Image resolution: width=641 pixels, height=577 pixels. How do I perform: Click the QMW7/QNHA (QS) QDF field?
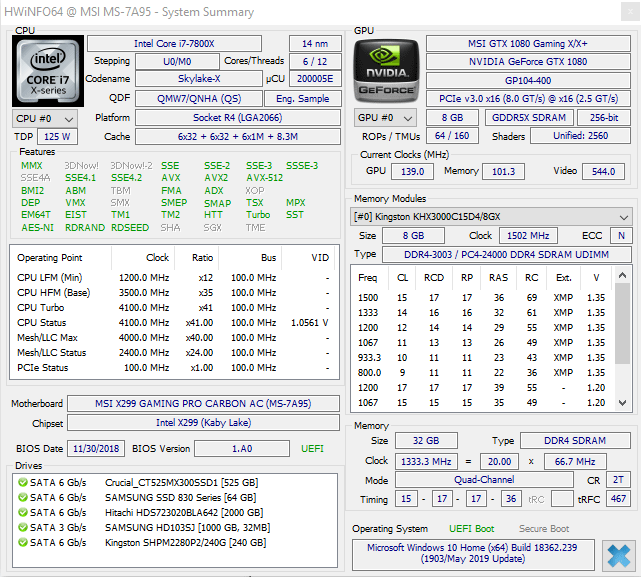(x=199, y=99)
